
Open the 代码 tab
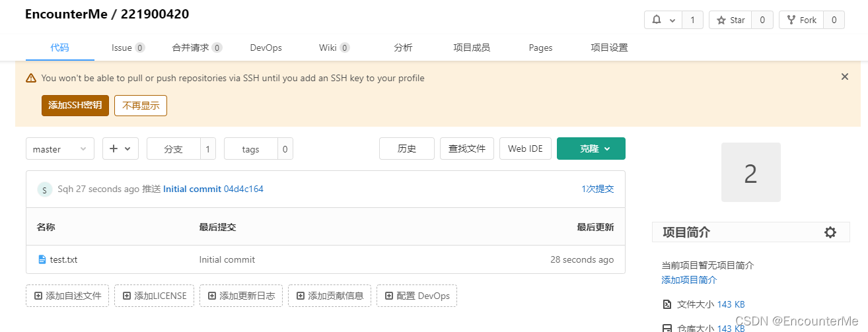click(59, 48)
